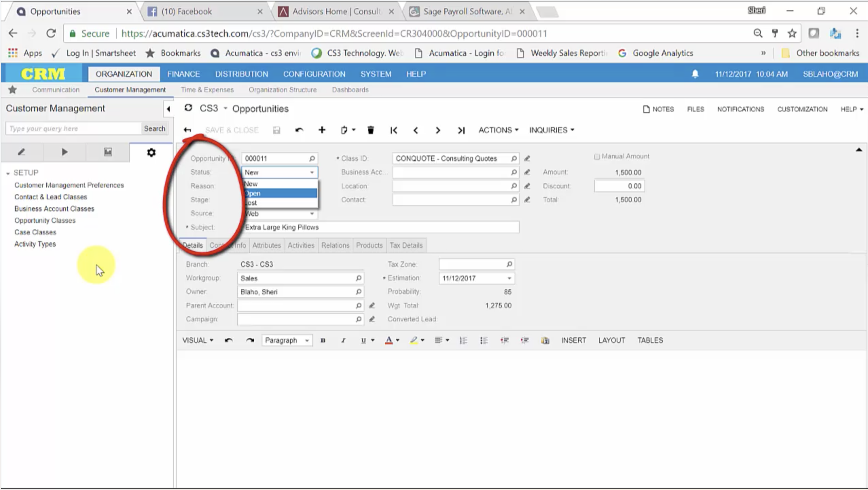Viewport: 868px width, 490px height.
Task: Apply bold formatting in the editor
Action: (323, 340)
